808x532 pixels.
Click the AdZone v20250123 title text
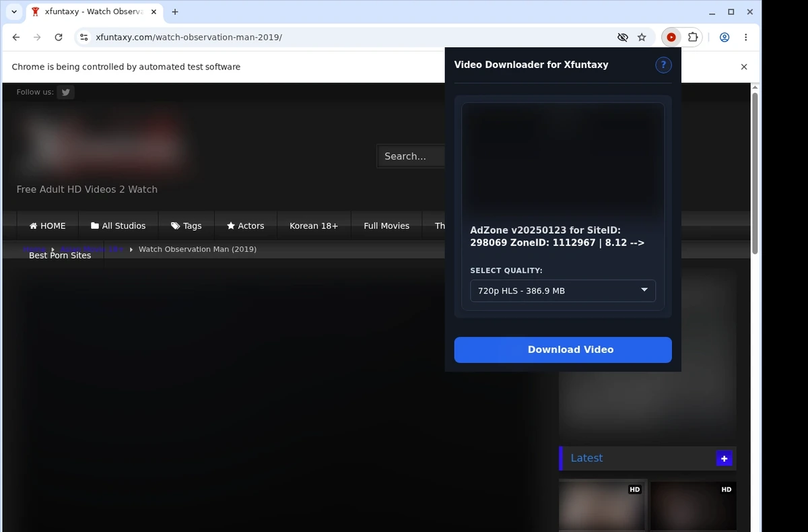558,236
